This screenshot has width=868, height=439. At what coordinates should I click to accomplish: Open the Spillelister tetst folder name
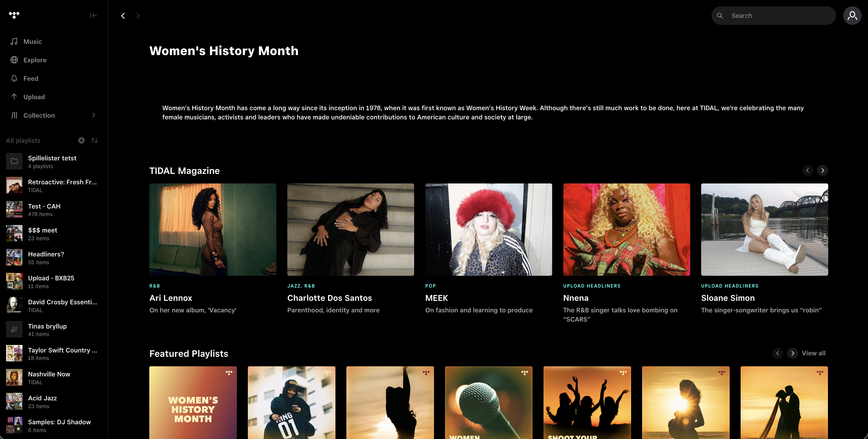tap(52, 158)
